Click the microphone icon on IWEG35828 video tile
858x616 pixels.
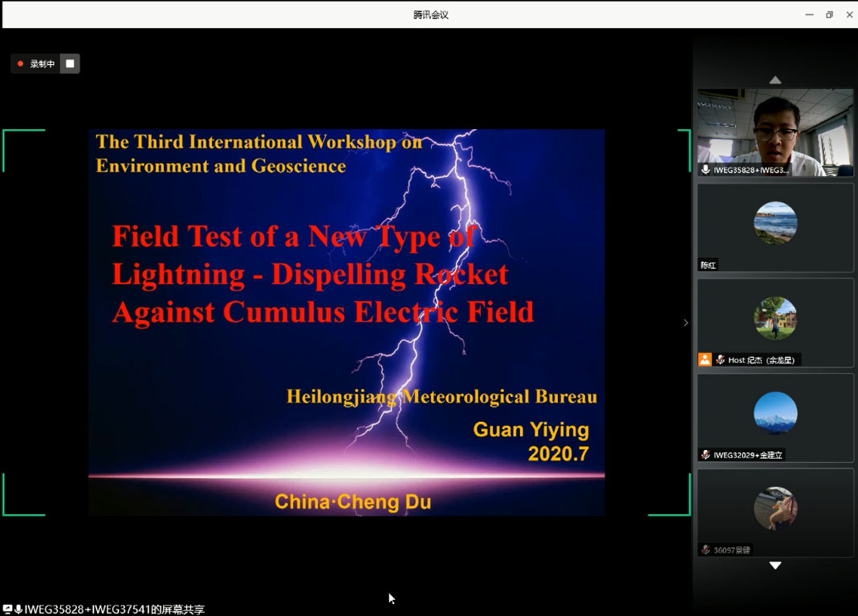pyautogui.click(x=706, y=169)
